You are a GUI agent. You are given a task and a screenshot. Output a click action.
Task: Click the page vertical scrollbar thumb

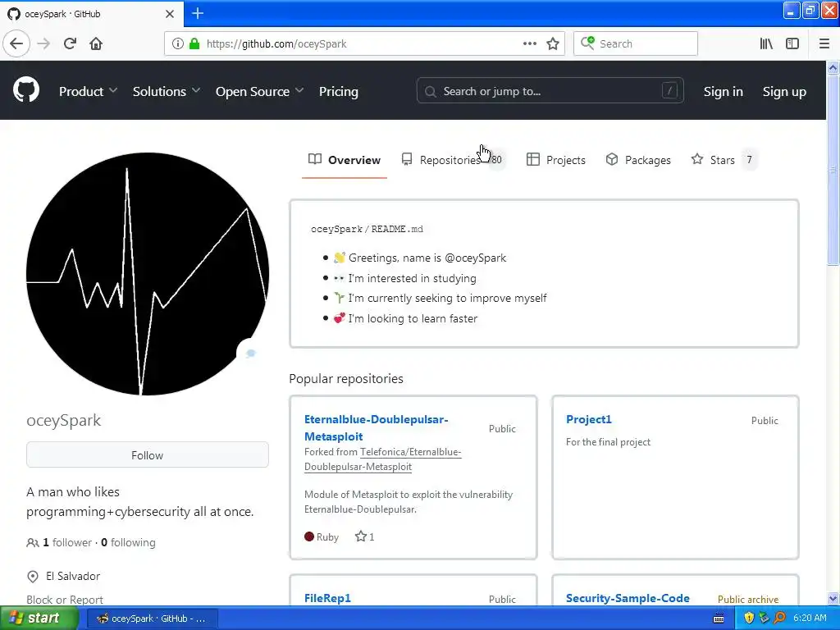click(833, 170)
